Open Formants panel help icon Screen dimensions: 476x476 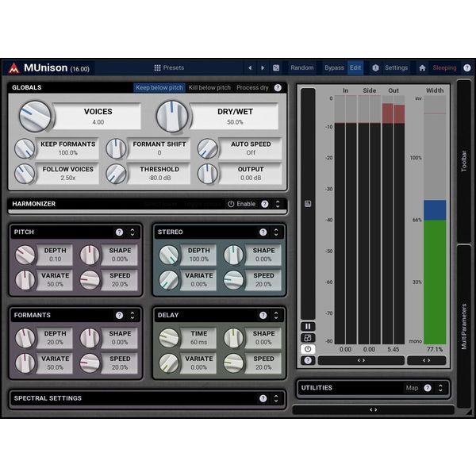pos(119,316)
